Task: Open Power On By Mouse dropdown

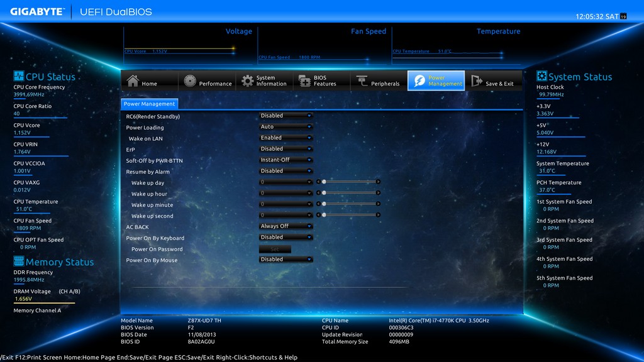Action: click(286, 260)
